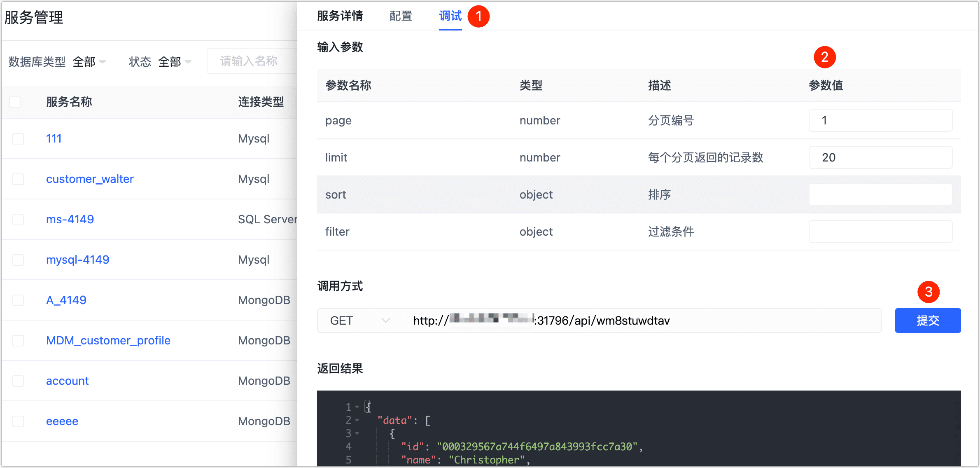Open the ms-4149 SQL Server service

(70, 219)
